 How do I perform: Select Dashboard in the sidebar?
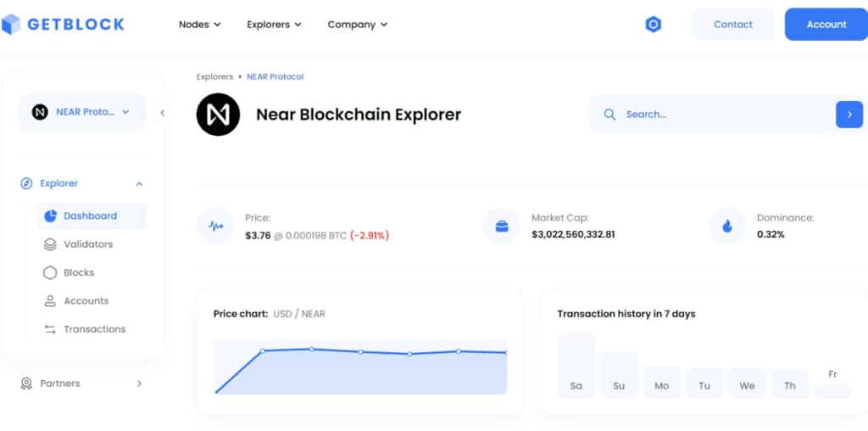pos(90,216)
